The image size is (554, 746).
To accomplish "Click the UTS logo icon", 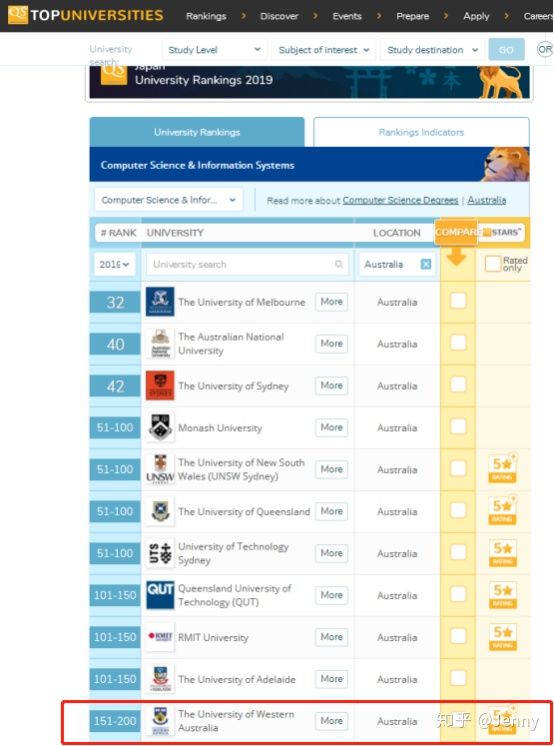I will pyautogui.click(x=160, y=553).
